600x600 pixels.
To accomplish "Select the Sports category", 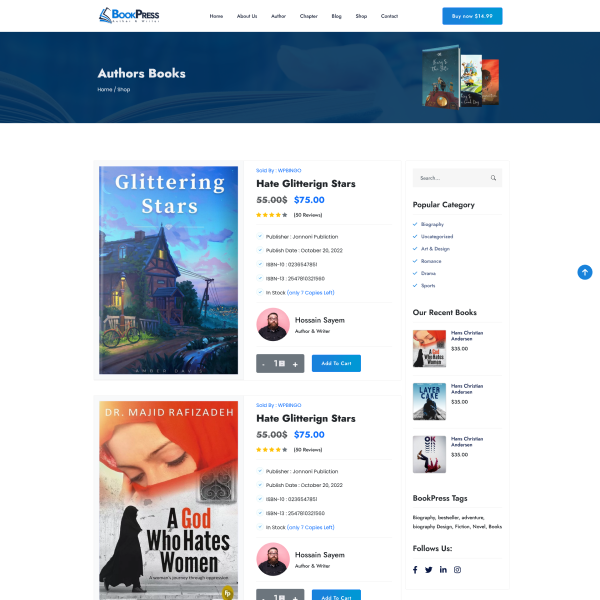I will (x=428, y=285).
